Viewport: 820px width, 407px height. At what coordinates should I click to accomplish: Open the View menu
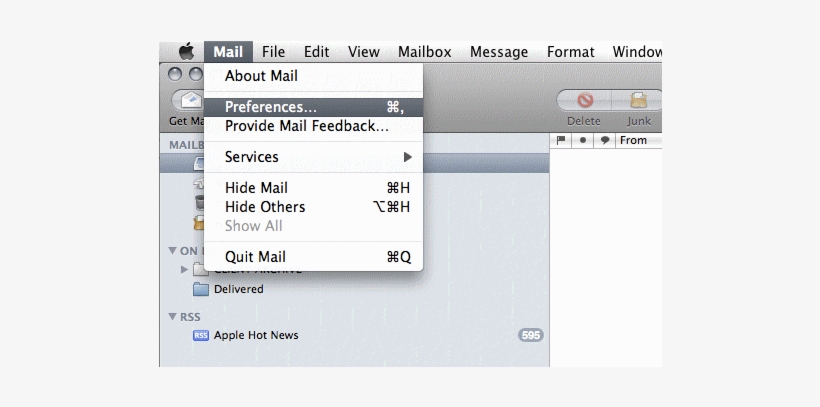(363, 52)
